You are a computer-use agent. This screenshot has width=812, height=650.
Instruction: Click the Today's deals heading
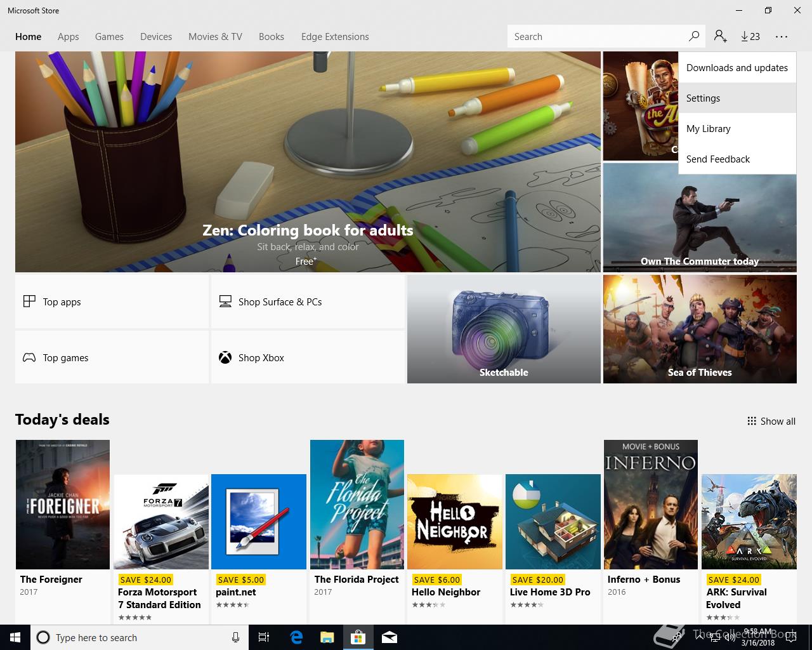(x=62, y=420)
